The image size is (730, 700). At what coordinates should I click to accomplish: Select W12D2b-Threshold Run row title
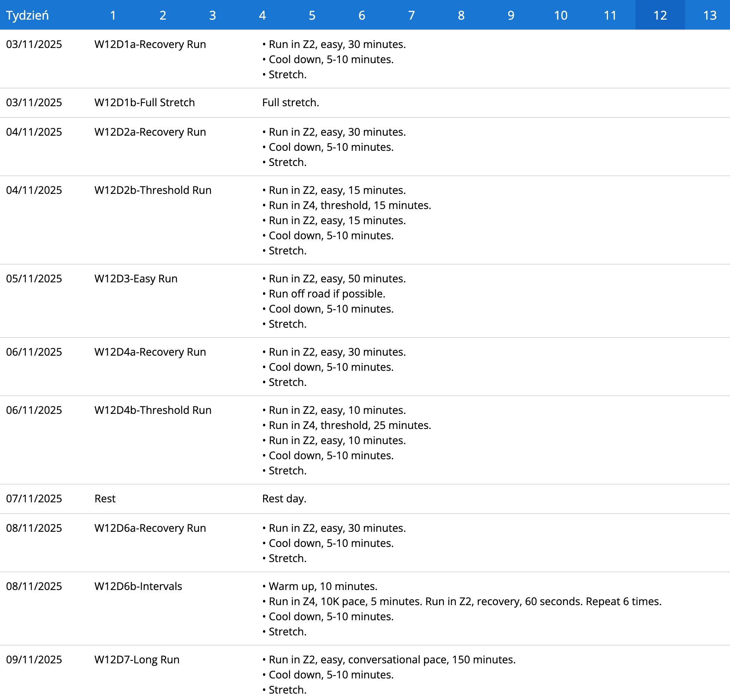point(153,190)
